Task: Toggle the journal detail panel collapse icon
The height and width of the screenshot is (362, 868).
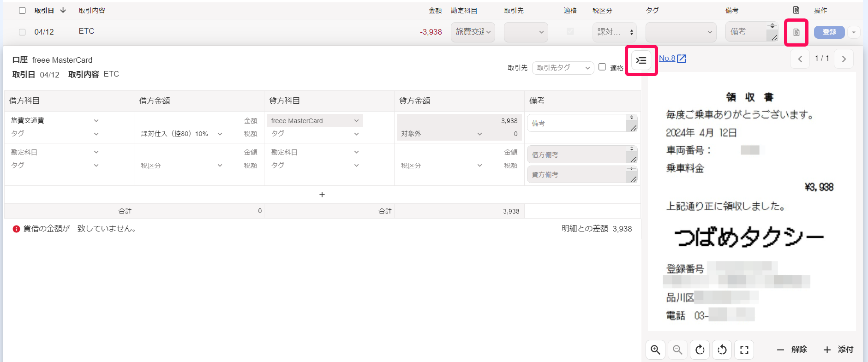Action: (x=641, y=60)
